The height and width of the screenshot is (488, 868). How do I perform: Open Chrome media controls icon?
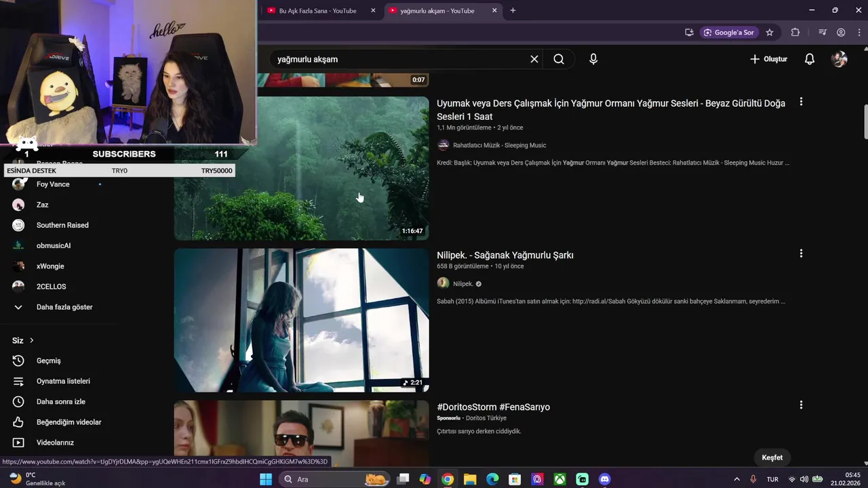pyautogui.click(x=823, y=33)
